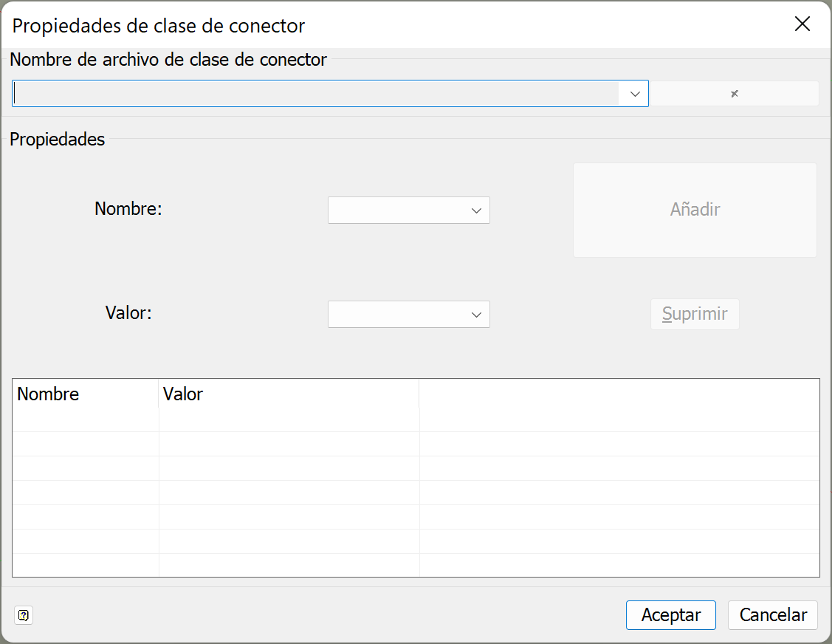Image resolution: width=832 pixels, height=644 pixels.
Task: Click the Suprimir button
Action: 694,314
